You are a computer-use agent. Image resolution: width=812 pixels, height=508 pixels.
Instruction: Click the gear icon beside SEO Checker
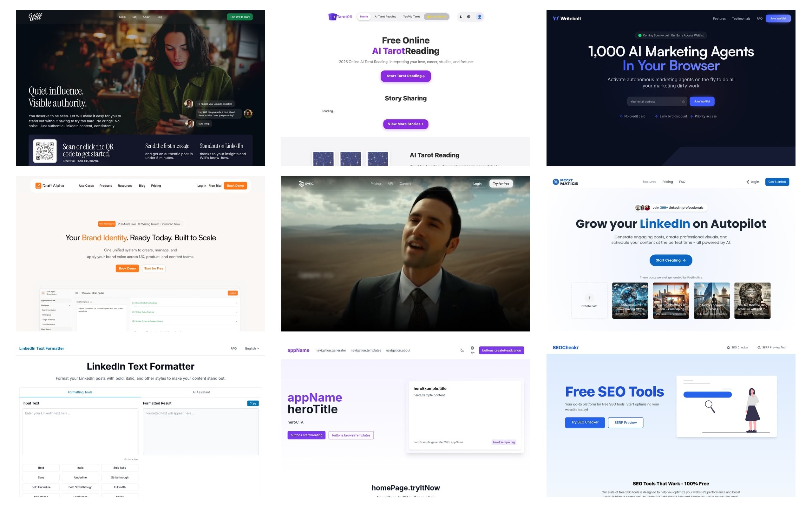click(x=728, y=347)
